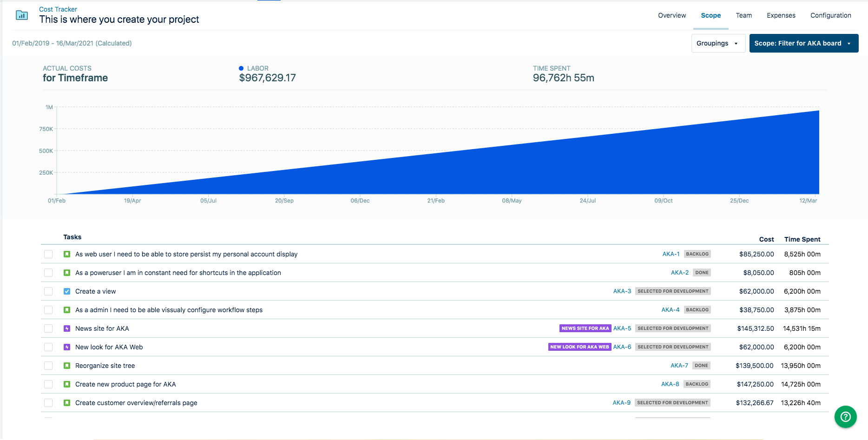Click the epic icon for News site for AKA
This screenshot has width=868, height=440.
click(x=67, y=328)
